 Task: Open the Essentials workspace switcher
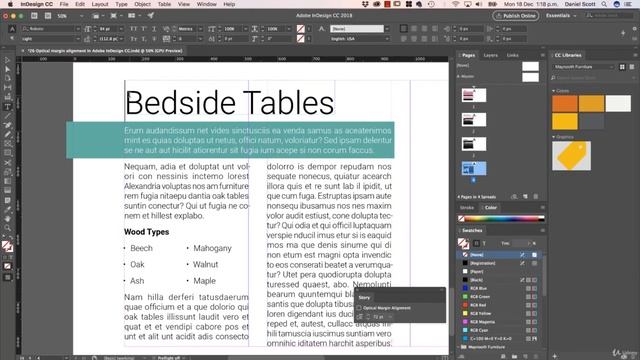click(561, 16)
